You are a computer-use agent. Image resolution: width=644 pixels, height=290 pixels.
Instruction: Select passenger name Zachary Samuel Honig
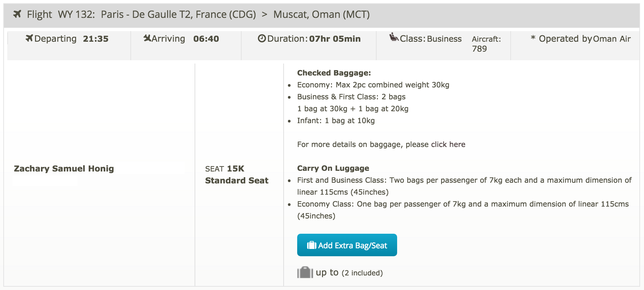pyautogui.click(x=64, y=169)
